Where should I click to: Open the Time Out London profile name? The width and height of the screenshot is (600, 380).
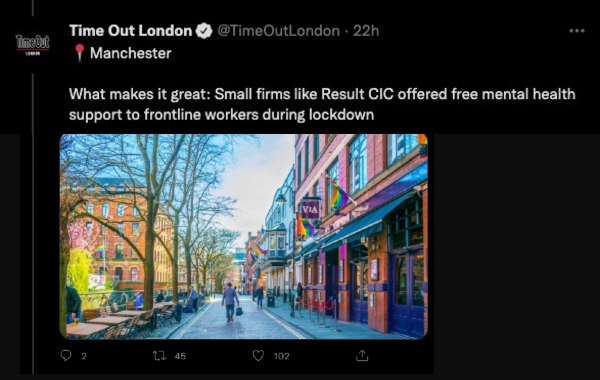click(130, 31)
